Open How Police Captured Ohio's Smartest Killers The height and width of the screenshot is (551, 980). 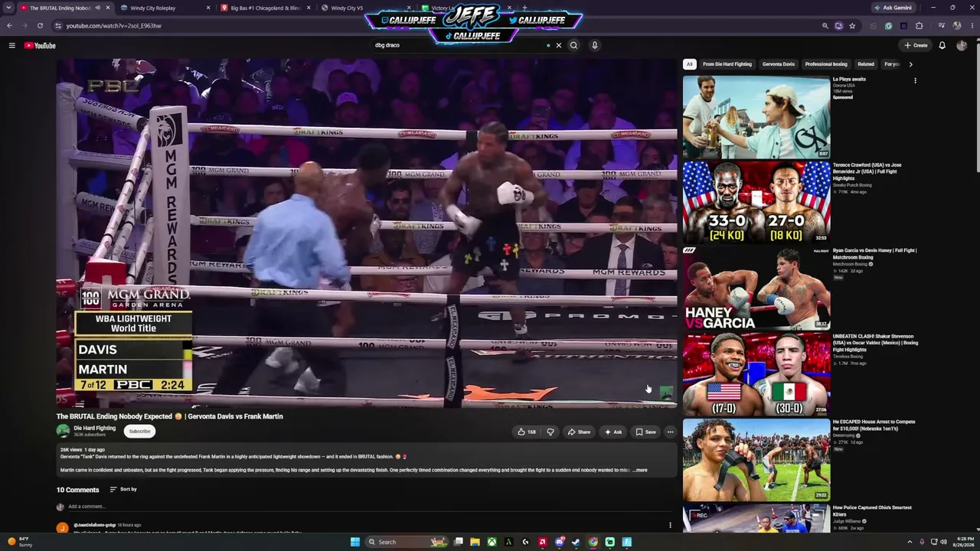(x=872, y=510)
